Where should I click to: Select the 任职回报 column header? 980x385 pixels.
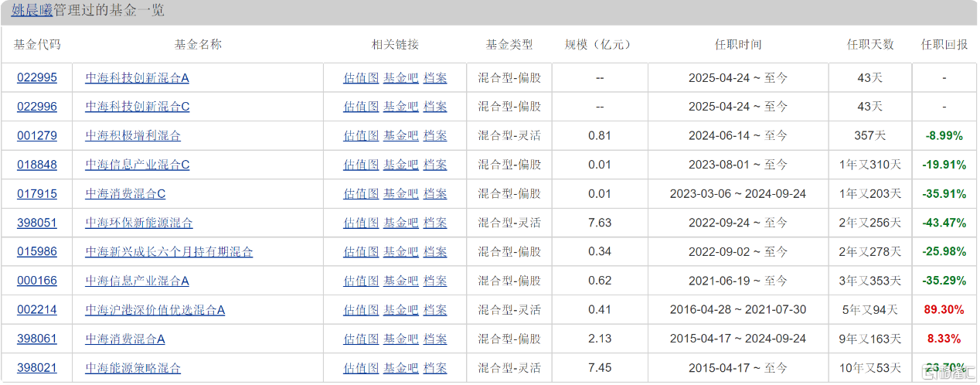coord(944,45)
